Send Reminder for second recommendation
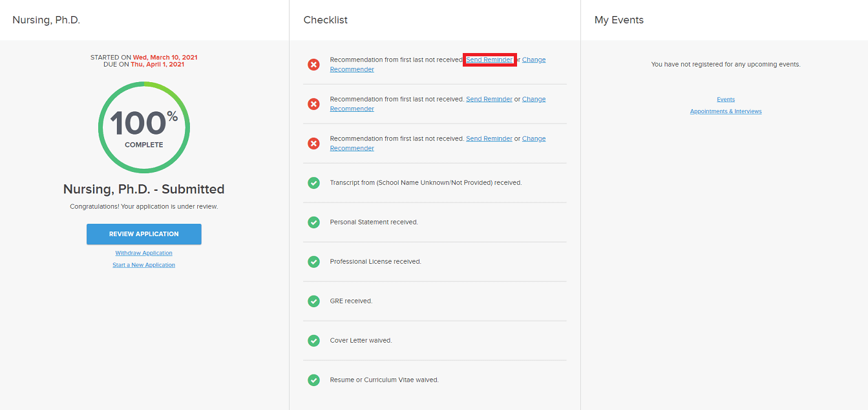 coord(489,100)
